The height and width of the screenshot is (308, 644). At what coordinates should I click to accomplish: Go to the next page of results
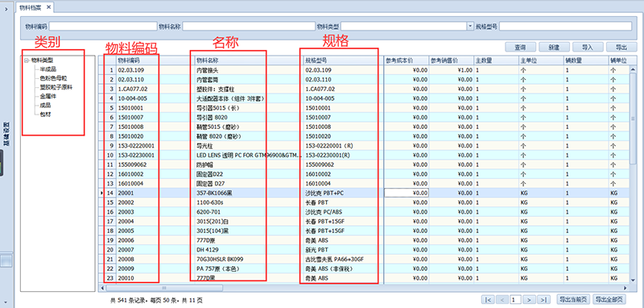tap(529, 299)
